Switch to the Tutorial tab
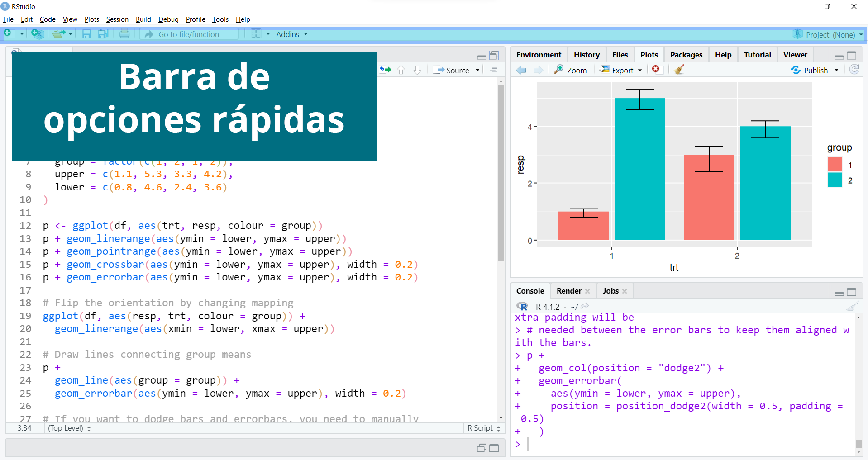The width and height of the screenshot is (868, 460). click(x=757, y=55)
